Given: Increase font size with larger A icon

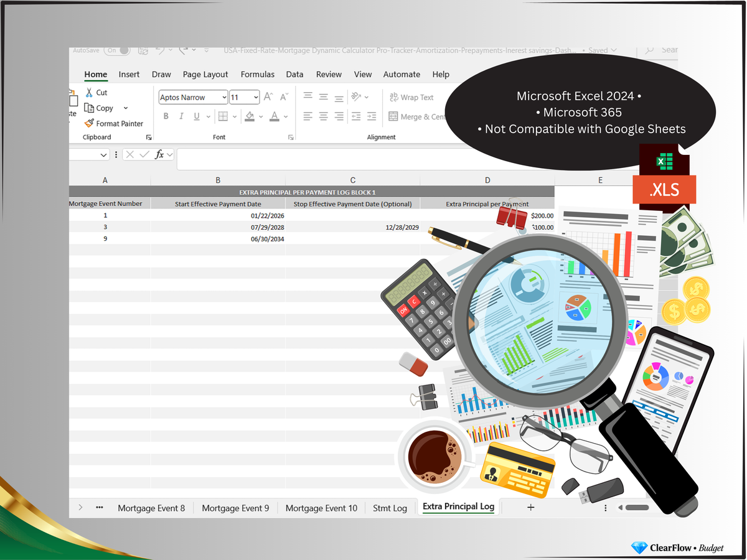Looking at the screenshot, I should (268, 97).
